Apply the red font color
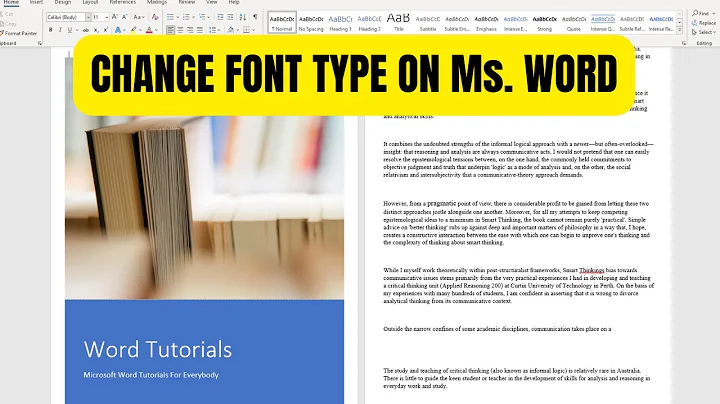This screenshot has width=720, height=404. point(149,30)
